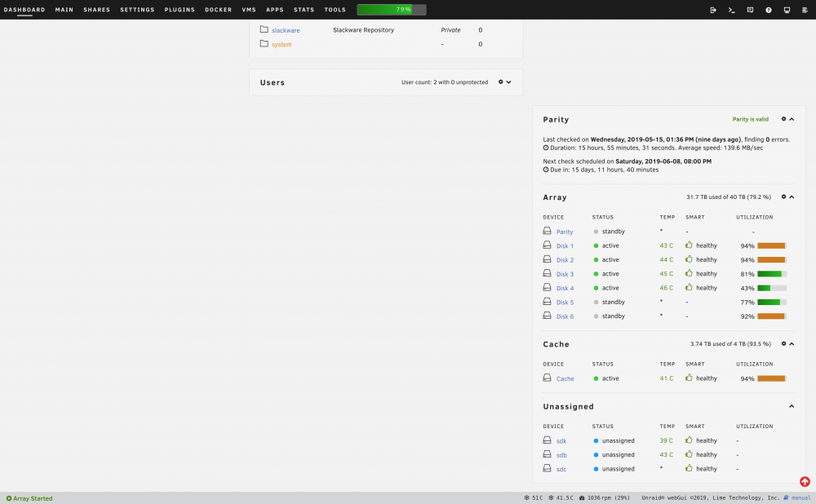The image size is (816, 504).
Task: Open Parity panel settings gear
Action: (783, 119)
